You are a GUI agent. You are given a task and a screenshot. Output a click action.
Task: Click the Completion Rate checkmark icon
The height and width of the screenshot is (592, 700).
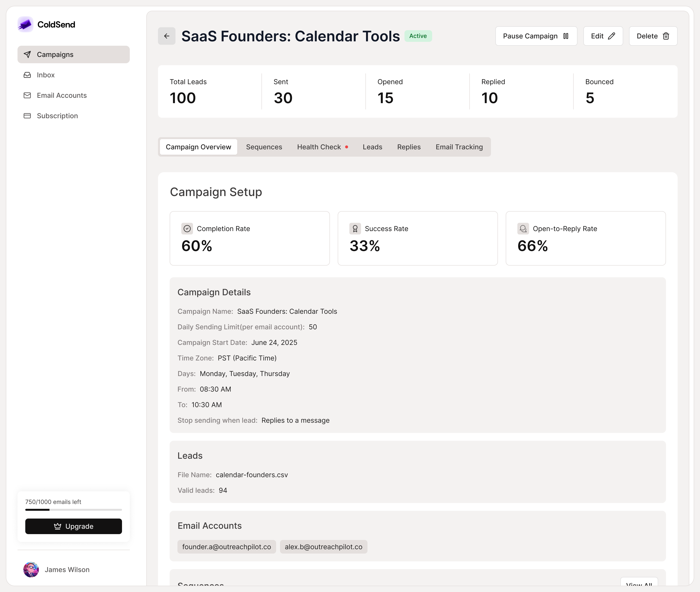pyautogui.click(x=187, y=229)
